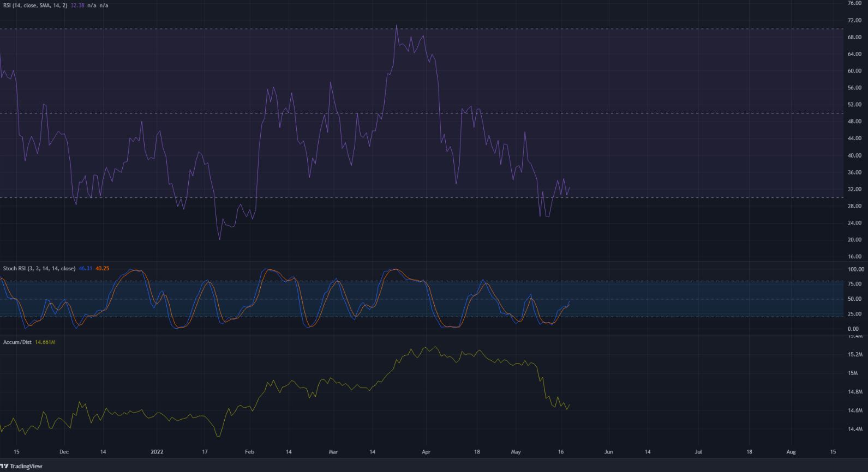868x472 pixels.
Task: Click the 14.4M level on Accum/Dist scale
Action: point(855,429)
